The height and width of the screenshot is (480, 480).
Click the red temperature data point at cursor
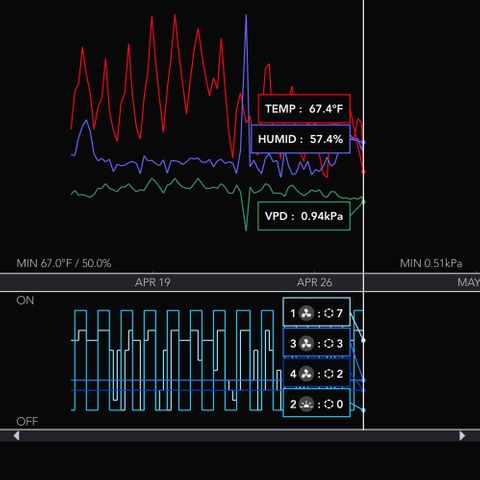pyautogui.click(x=363, y=172)
